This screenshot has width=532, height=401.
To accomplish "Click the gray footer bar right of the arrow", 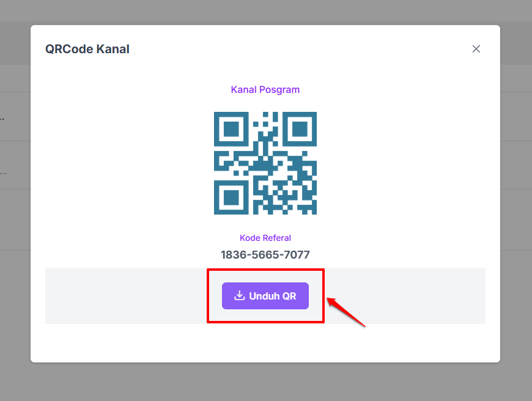I will click(426, 296).
